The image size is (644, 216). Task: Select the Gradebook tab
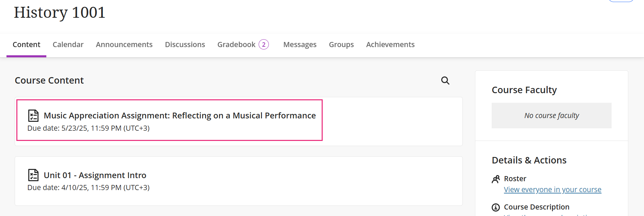click(x=236, y=45)
